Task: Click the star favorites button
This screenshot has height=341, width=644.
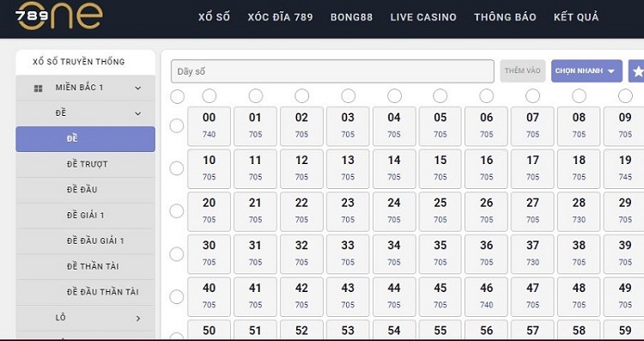Action: click(x=636, y=71)
